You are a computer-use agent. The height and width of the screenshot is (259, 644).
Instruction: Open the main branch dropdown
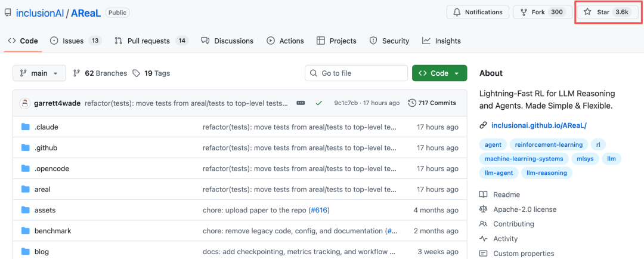[x=39, y=73]
